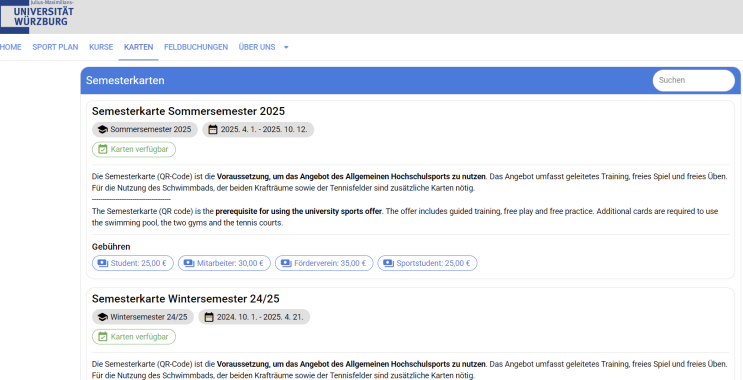Click bold text 'prerequisite for using the university sports offer'
The height and width of the screenshot is (380, 743).
[299, 211]
